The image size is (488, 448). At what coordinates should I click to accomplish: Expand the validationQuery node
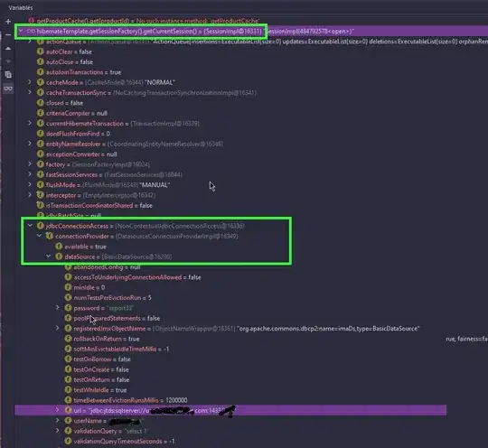(58, 431)
